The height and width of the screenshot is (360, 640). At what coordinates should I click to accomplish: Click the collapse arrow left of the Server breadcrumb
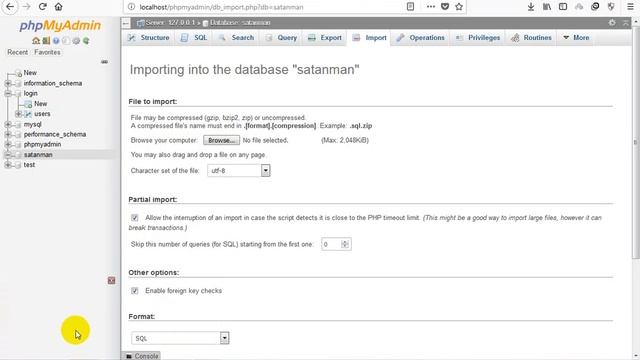click(x=126, y=23)
